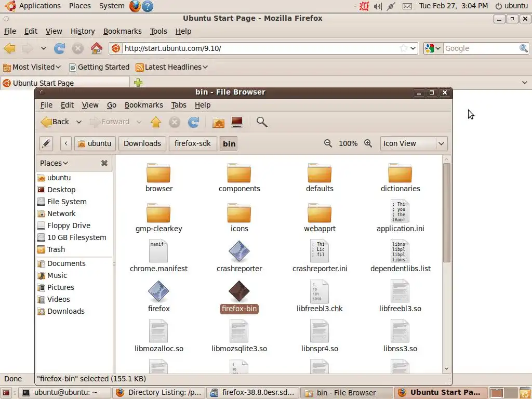
Task: Click the volume icon in system tray
Action: tap(378, 6)
